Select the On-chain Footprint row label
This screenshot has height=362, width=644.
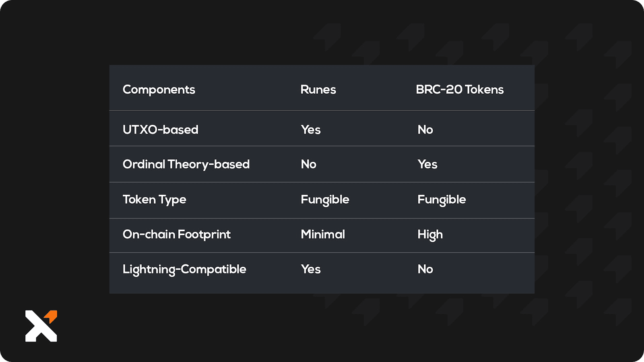click(x=177, y=234)
